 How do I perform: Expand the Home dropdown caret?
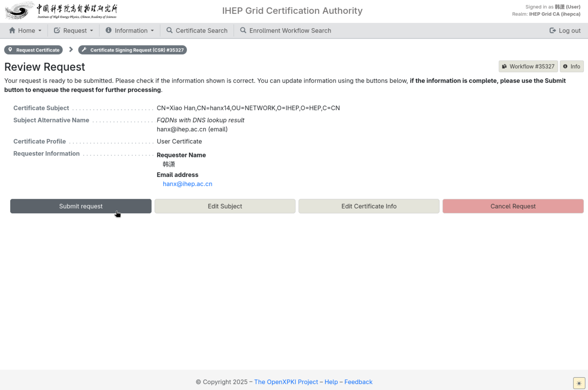pyautogui.click(x=40, y=31)
